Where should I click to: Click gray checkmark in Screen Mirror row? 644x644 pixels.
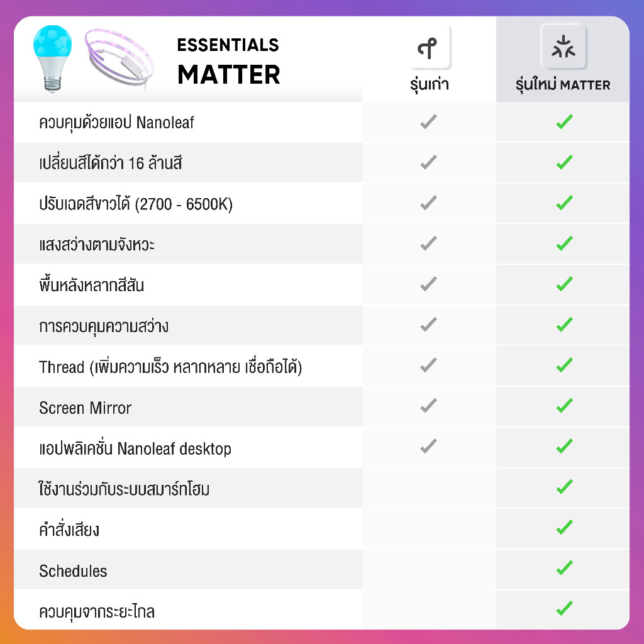(428, 406)
